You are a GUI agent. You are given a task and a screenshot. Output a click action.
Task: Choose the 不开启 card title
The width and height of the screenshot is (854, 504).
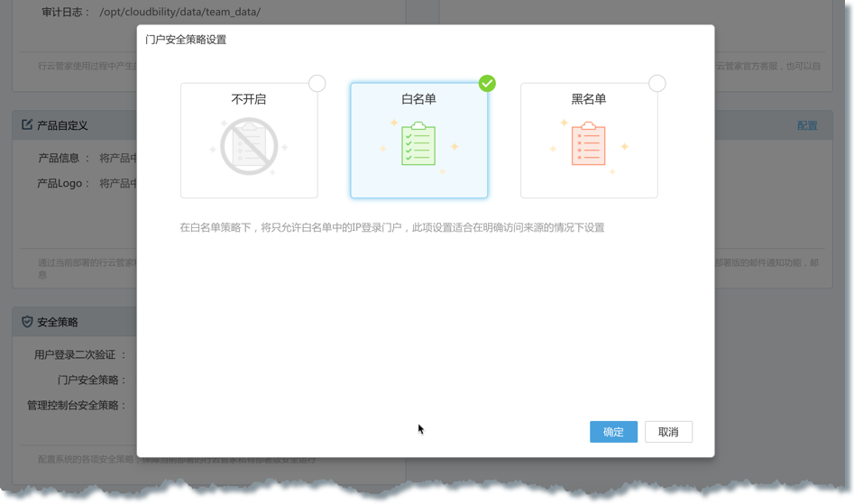(249, 99)
